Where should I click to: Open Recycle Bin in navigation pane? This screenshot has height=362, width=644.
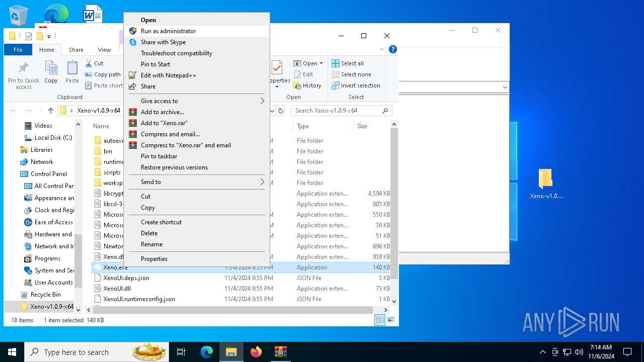40,295
